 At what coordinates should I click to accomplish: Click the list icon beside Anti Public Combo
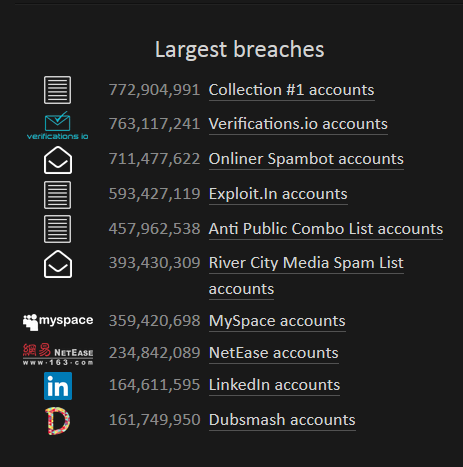pyautogui.click(x=57, y=229)
